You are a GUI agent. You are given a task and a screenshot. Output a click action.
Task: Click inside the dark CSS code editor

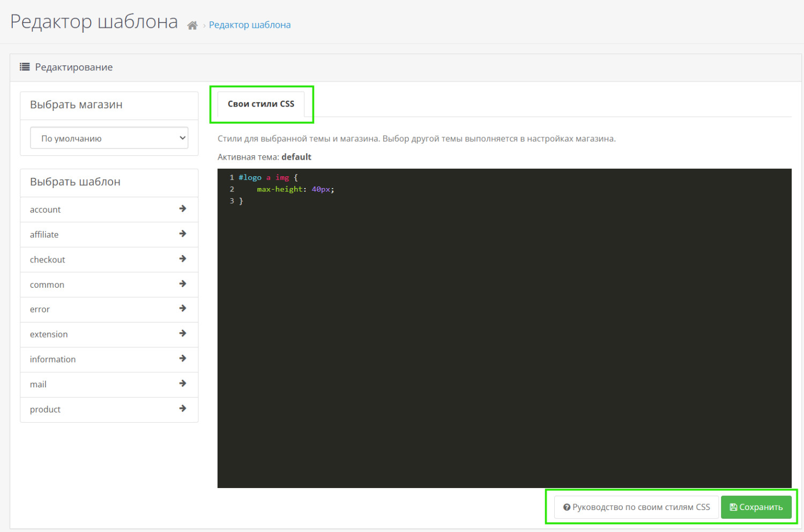pyautogui.click(x=504, y=328)
